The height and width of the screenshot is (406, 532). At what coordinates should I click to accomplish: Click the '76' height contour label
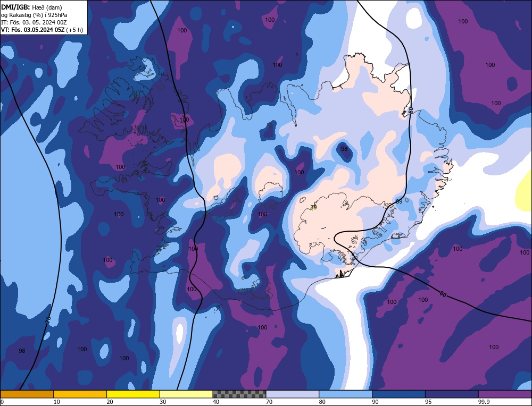coord(48,319)
